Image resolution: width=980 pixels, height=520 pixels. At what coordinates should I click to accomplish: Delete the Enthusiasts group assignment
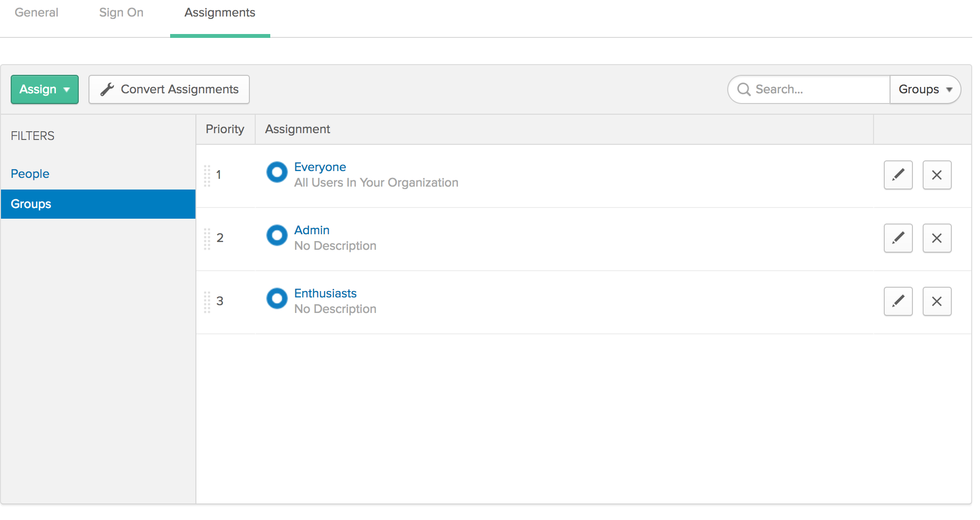coord(936,301)
